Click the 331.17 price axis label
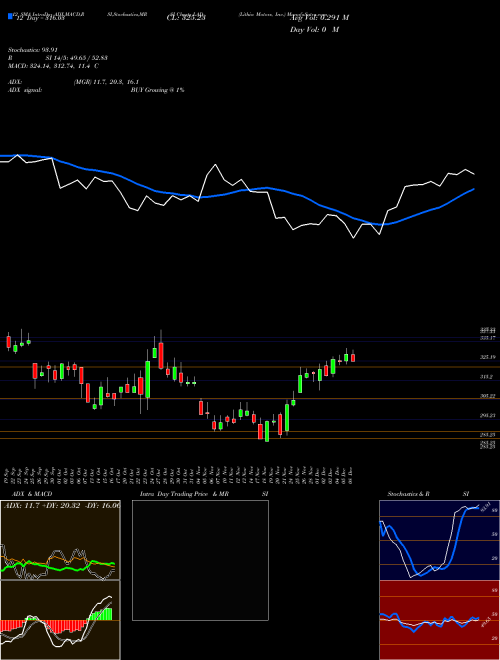Image resolution: width=500 pixels, height=660 pixels. click(488, 338)
